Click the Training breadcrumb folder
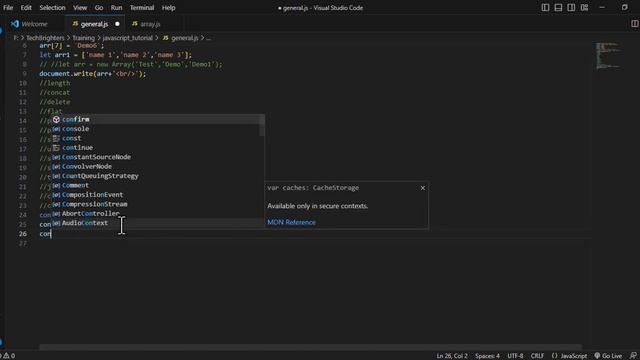640x360 pixels. point(83,38)
